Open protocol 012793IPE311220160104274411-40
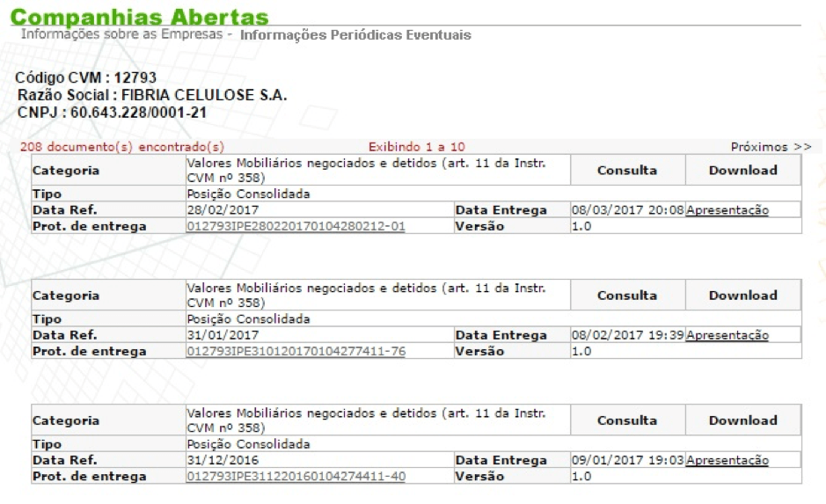 coord(296,476)
